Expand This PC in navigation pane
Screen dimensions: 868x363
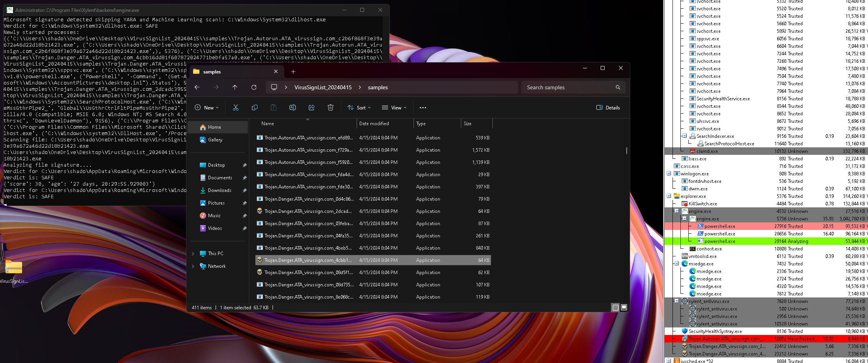click(x=193, y=254)
